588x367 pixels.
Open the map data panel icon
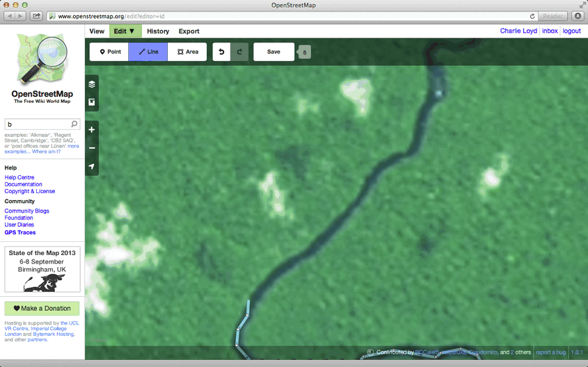[x=92, y=103]
